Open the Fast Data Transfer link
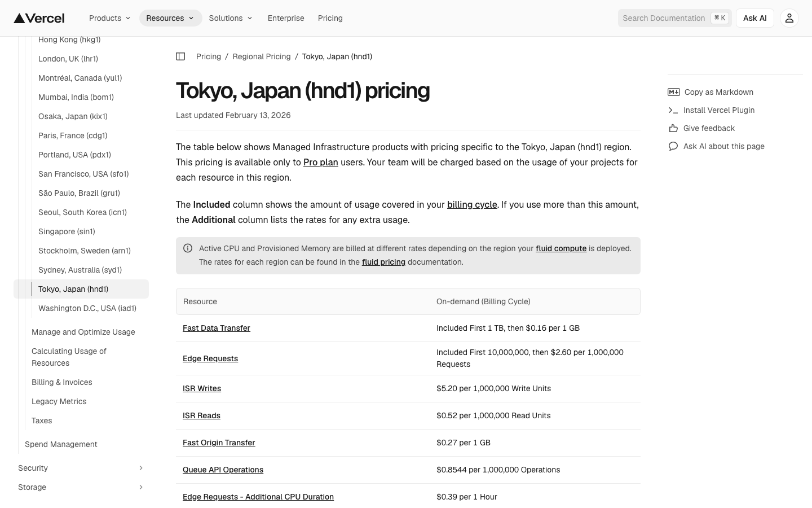Viewport: 812px width, 508px height. [x=217, y=328]
